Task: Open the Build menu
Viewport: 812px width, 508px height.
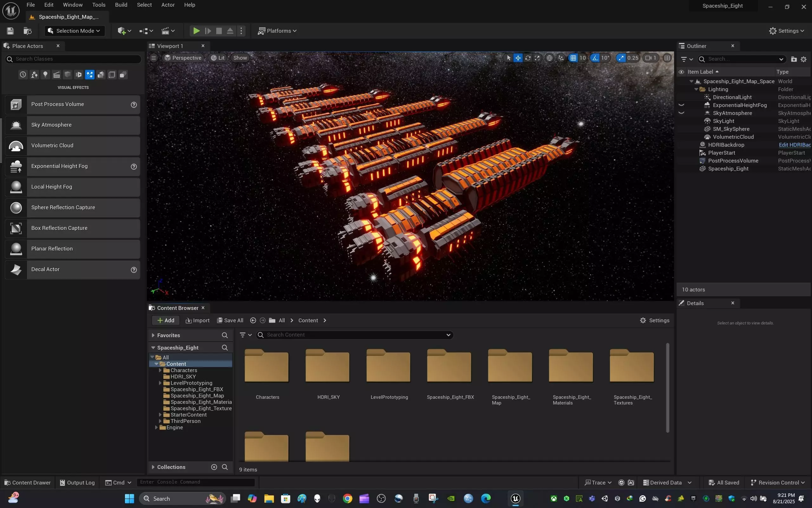Action: [x=121, y=5]
